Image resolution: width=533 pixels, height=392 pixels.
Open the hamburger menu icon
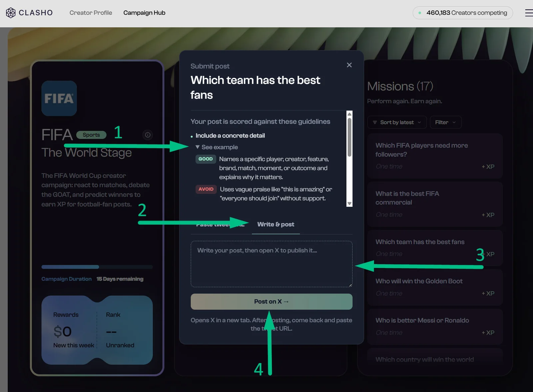529,13
